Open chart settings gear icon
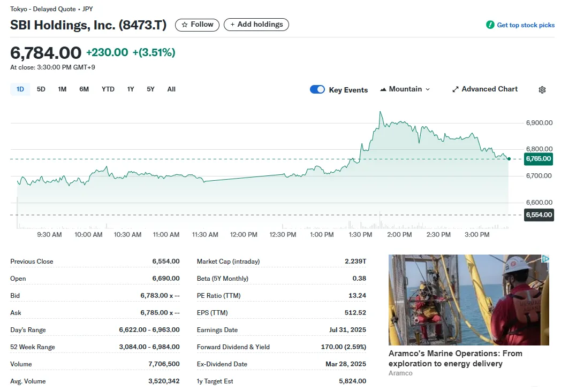 [x=542, y=90]
